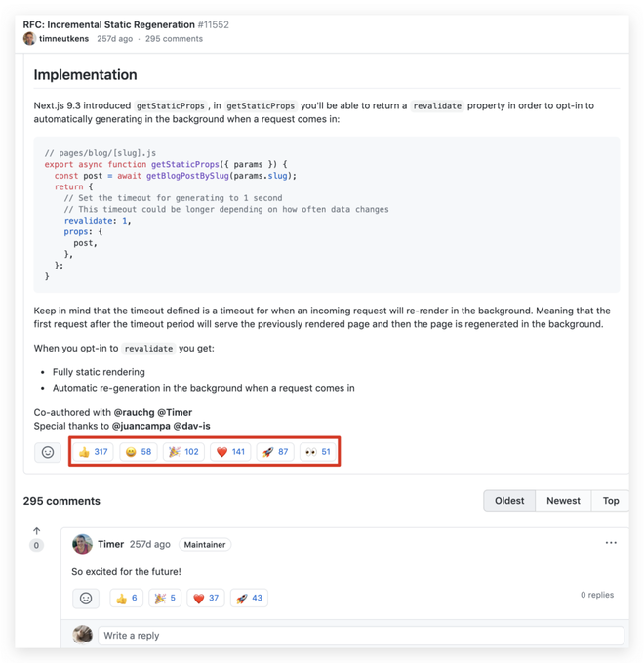Click the rocket reaction with 87
This screenshot has width=644, height=663.
point(275,452)
